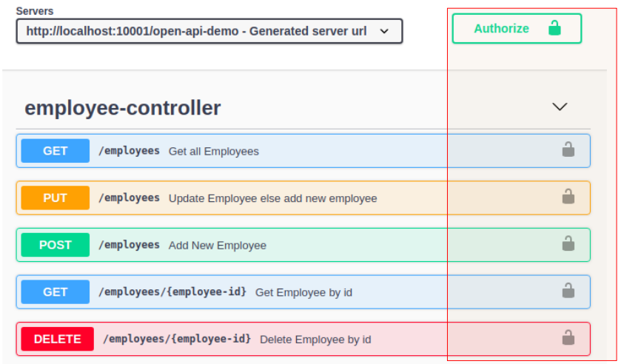Collapse employee-controller section using the chevron

pyautogui.click(x=560, y=107)
